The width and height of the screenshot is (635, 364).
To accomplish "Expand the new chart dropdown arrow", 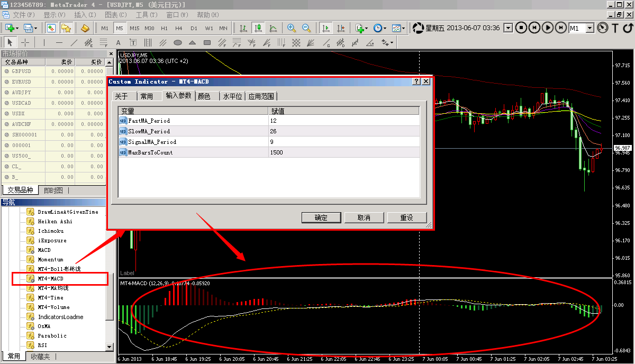I will click(17, 28).
